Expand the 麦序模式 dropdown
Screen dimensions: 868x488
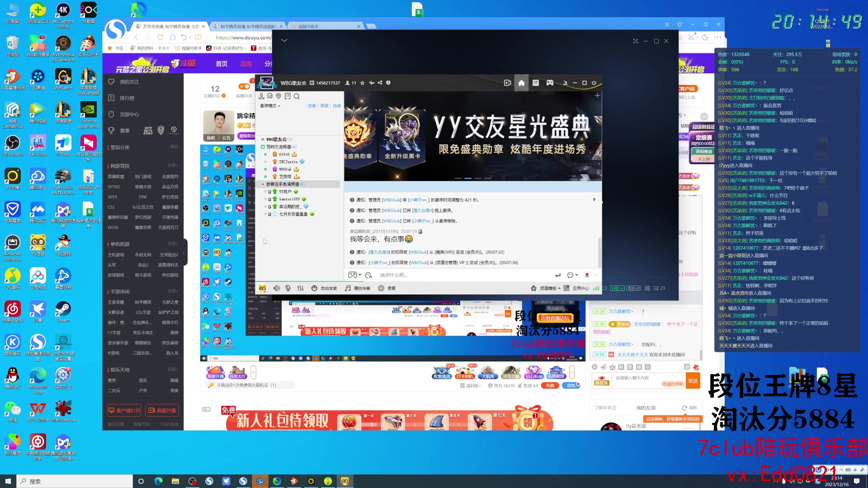(270, 106)
